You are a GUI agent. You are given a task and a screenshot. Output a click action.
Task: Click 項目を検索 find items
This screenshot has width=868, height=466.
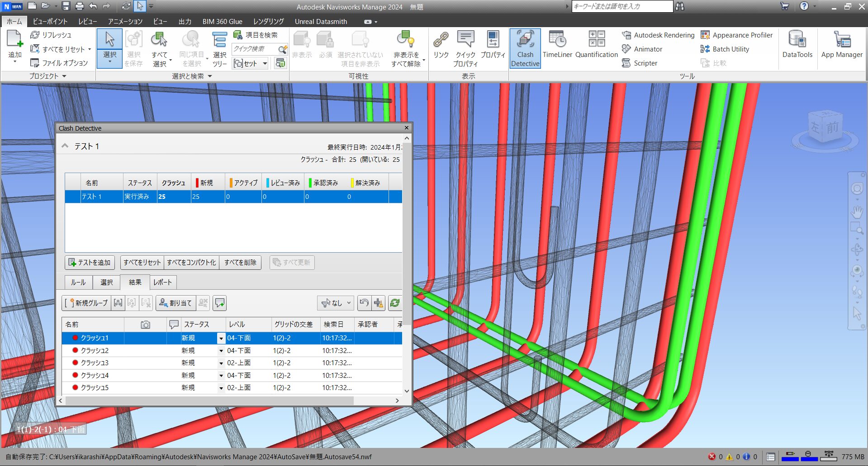(x=256, y=35)
